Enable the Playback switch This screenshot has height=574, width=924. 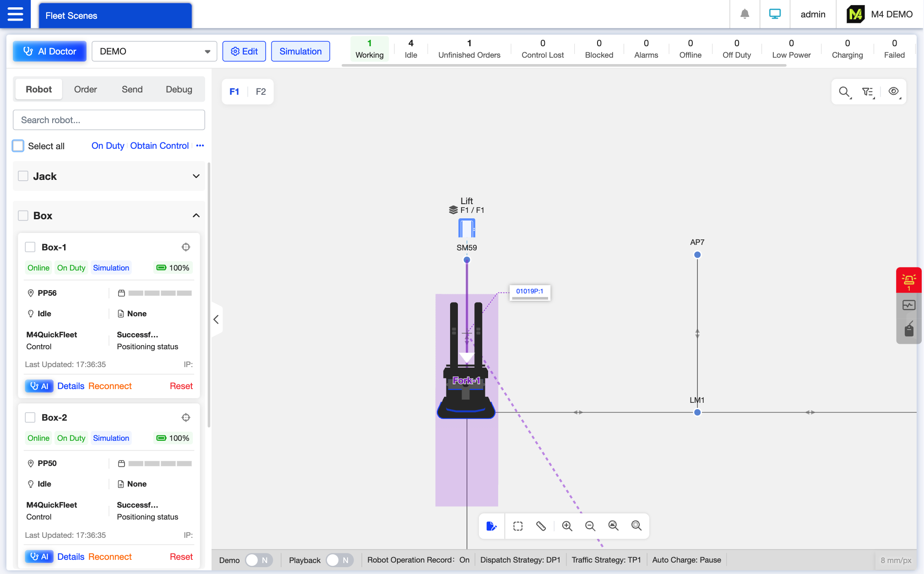coord(339,560)
